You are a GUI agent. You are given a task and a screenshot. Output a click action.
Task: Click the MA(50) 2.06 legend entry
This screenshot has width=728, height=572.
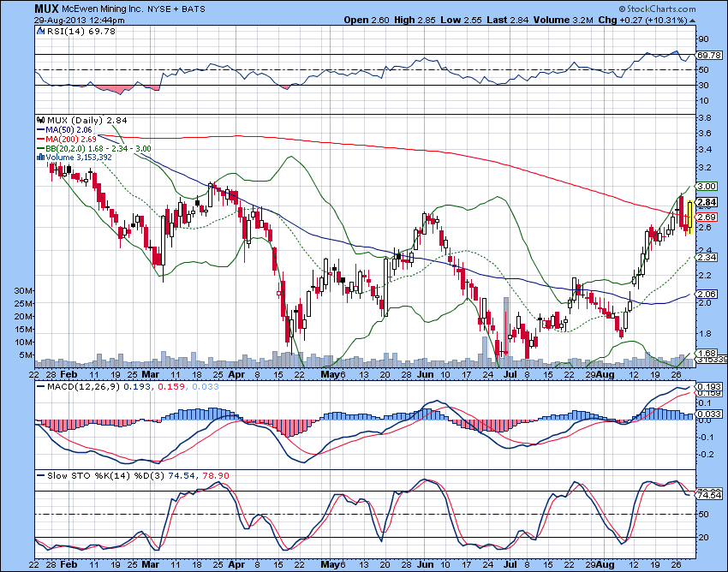(x=69, y=130)
